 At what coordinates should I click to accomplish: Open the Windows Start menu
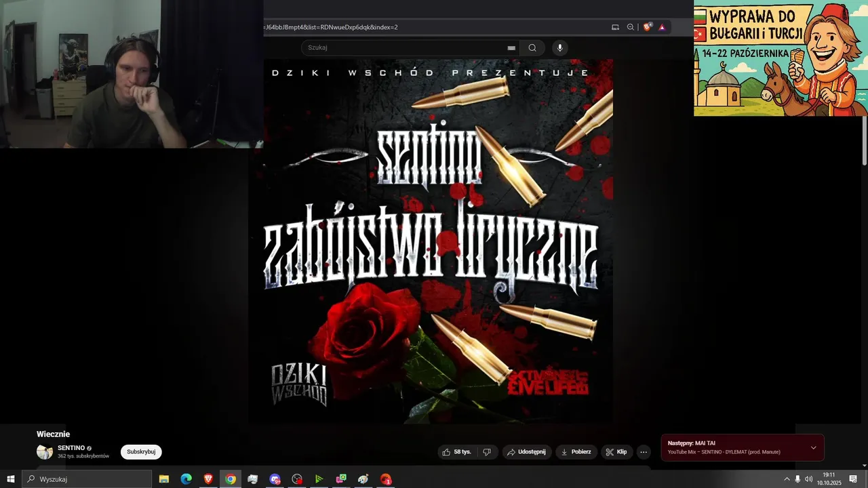[x=11, y=479]
